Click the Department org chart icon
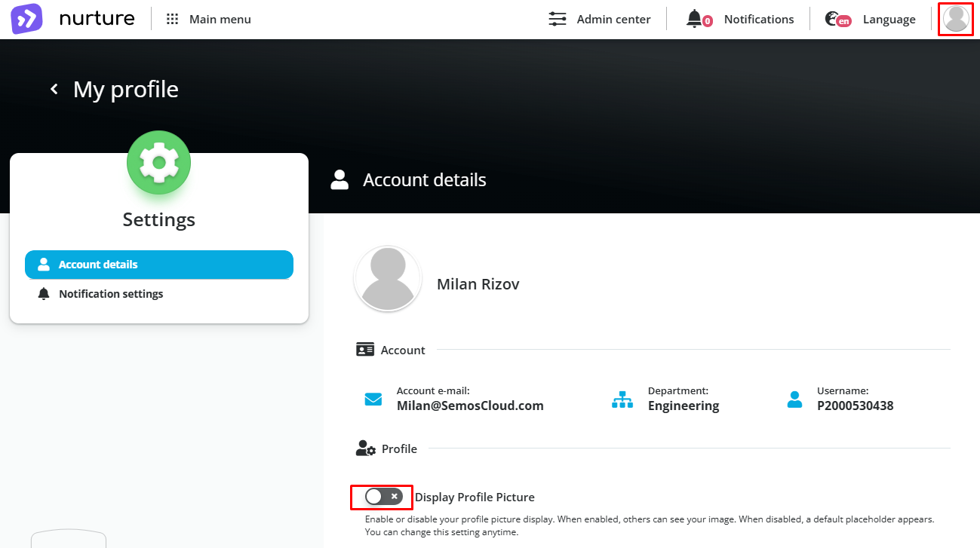The width and height of the screenshot is (980, 548). [x=622, y=400]
